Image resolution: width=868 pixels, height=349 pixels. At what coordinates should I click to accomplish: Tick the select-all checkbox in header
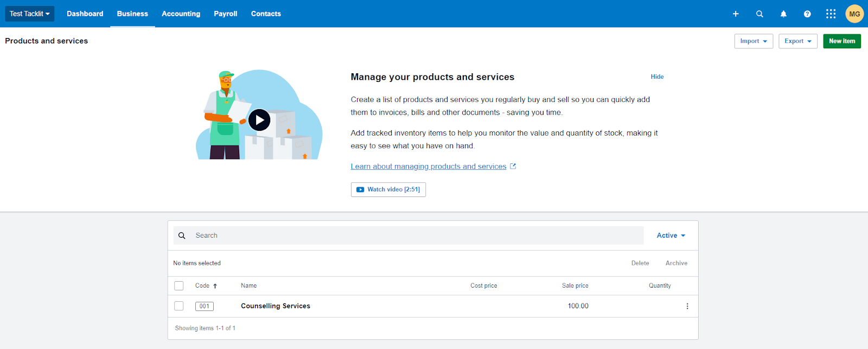click(179, 285)
